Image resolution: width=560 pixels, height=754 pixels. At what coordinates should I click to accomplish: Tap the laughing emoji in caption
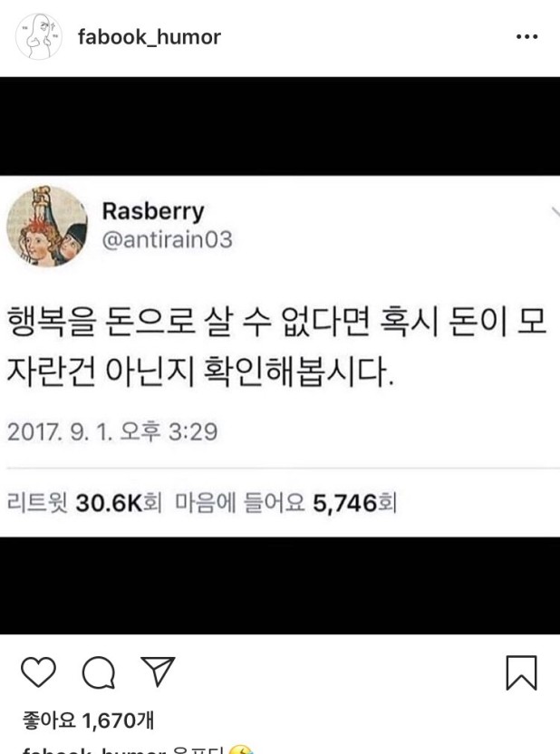(x=240, y=749)
